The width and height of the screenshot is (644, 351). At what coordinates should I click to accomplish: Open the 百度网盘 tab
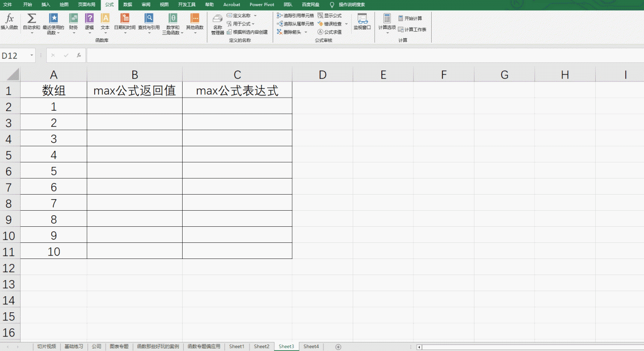(310, 5)
